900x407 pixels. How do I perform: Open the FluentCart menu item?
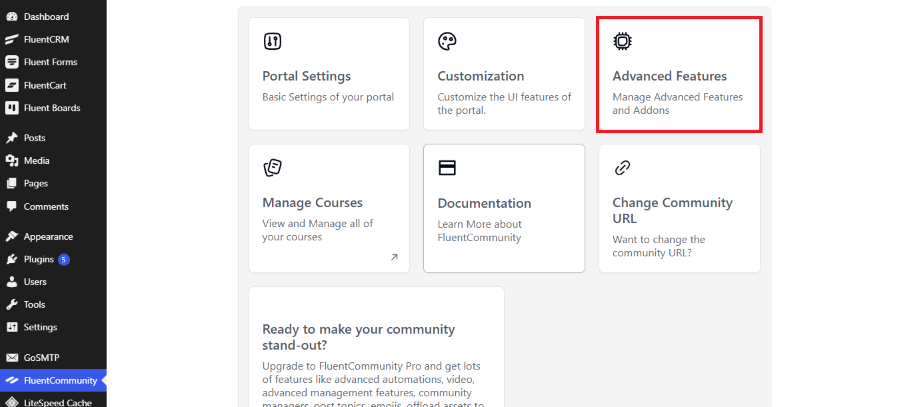(53, 85)
